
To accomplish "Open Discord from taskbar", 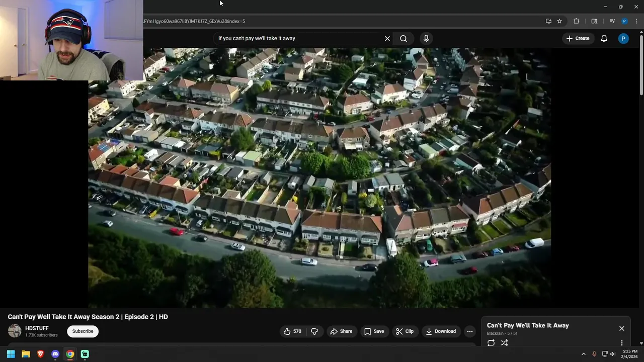I will click(55, 354).
